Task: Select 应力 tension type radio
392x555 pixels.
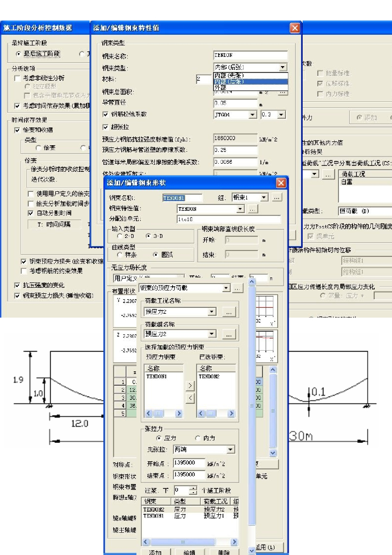Action: coord(159,438)
